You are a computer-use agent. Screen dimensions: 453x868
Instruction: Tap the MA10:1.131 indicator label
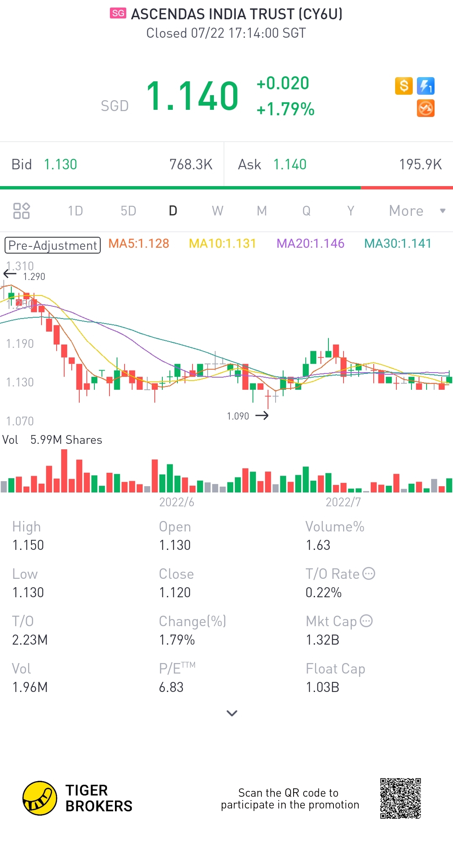click(223, 244)
